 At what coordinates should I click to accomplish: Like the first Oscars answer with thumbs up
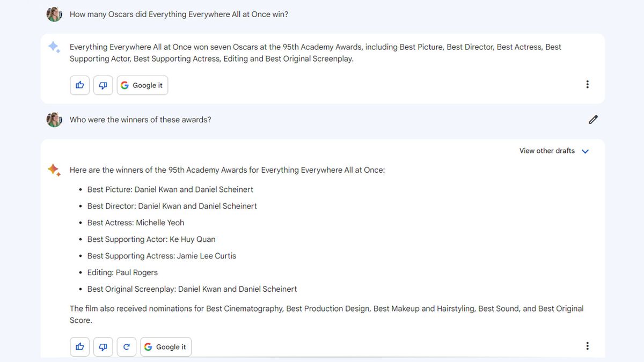pyautogui.click(x=80, y=85)
